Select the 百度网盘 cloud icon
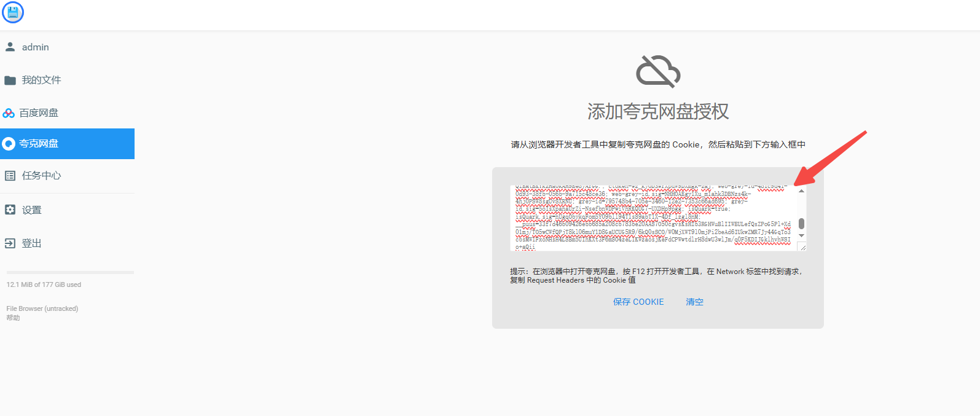 tap(9, 113)
